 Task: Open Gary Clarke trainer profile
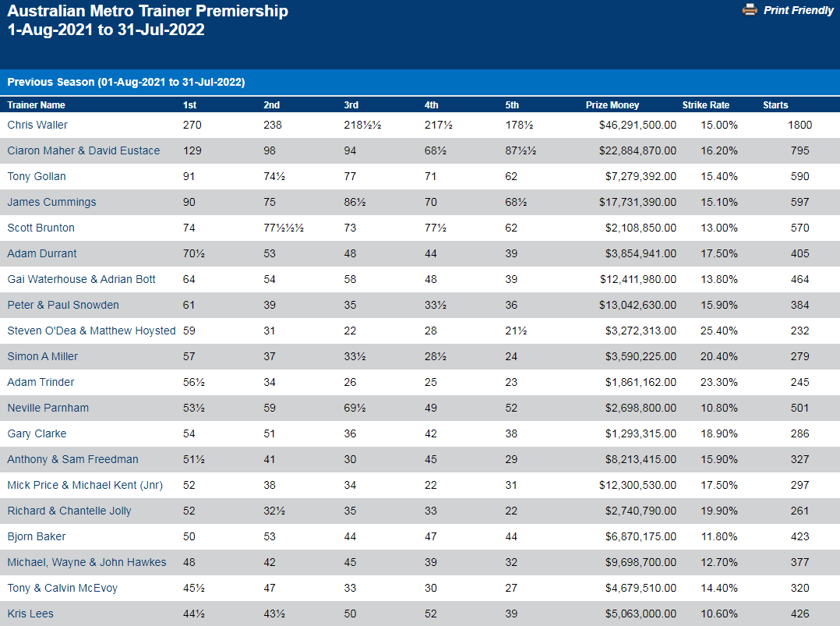pos(37,433)
